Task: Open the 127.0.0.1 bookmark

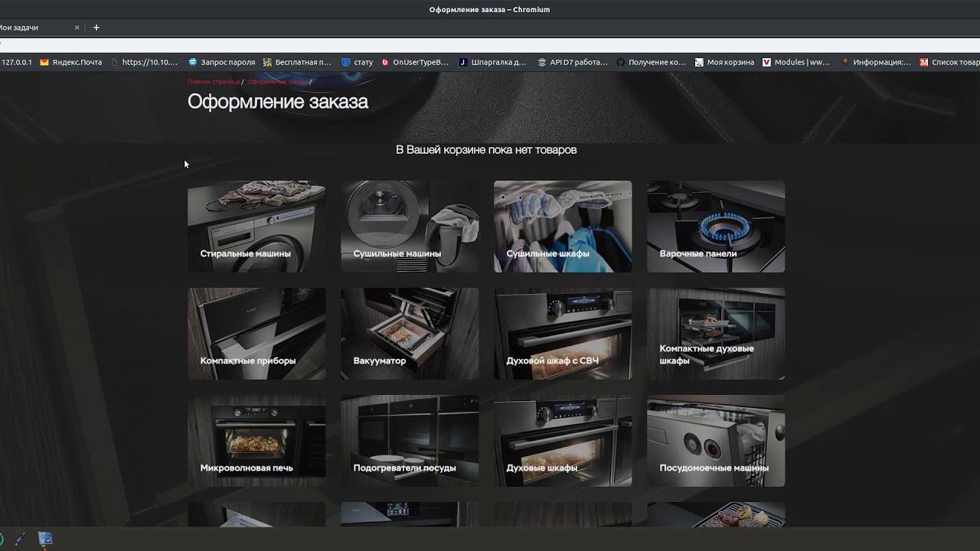Action: (16, 62)
